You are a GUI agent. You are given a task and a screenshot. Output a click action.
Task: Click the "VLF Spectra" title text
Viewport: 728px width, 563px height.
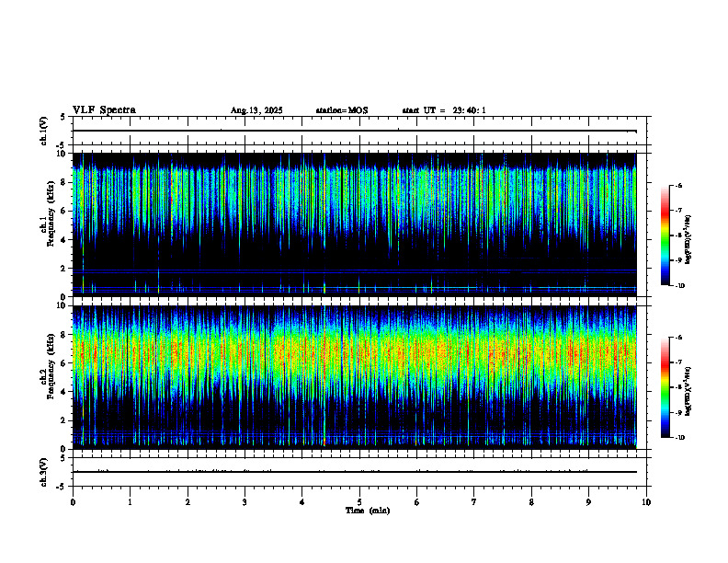[104, 110]
